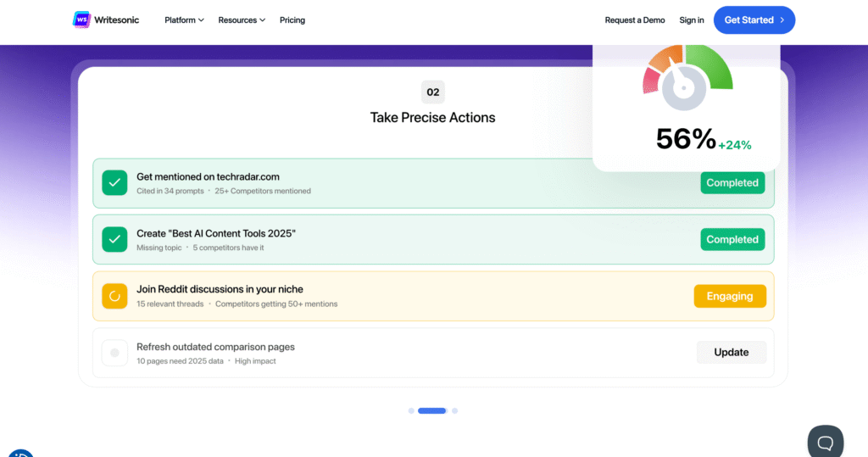Select the first carousel pagination dot
Screen dimensions: 868x457
411,410
